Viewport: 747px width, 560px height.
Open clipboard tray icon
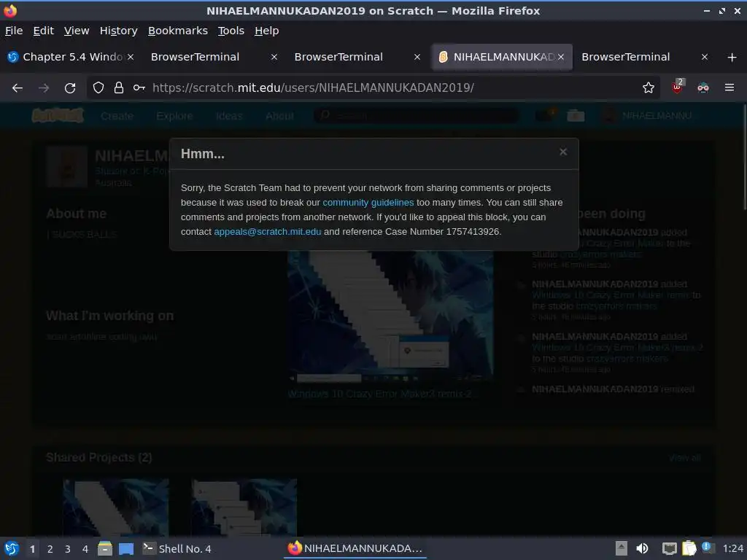click(x=689, y=548)
